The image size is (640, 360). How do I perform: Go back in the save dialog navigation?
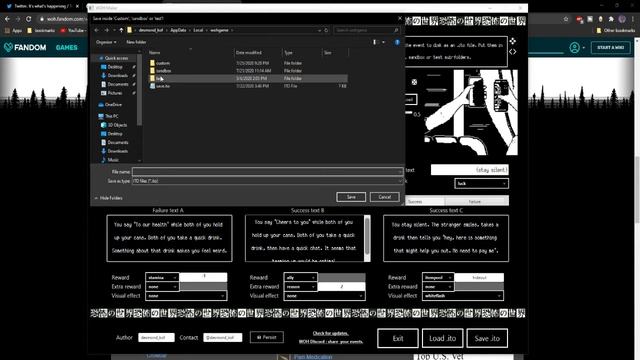97,30
